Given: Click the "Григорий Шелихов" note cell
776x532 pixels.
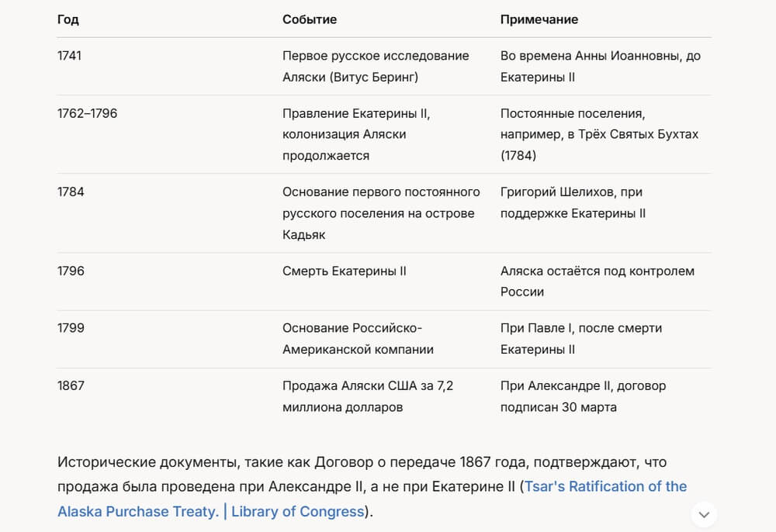Looking at the screenshot, I should click(572, 202).
